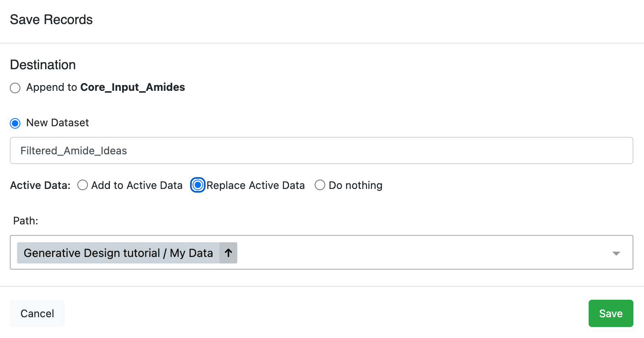The height and width of the screenshot is (338, 644).
Task: Click the New Dataset label text
Action: (57, 123)
